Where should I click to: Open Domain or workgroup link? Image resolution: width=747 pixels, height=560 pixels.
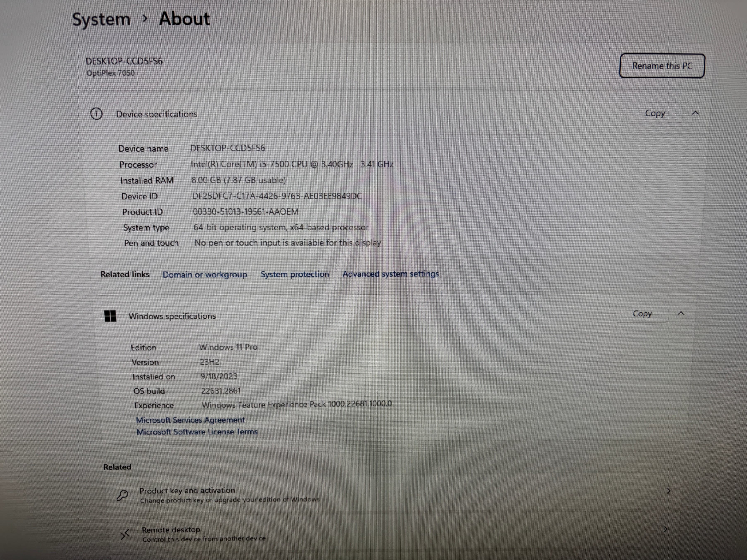[205, 275]
